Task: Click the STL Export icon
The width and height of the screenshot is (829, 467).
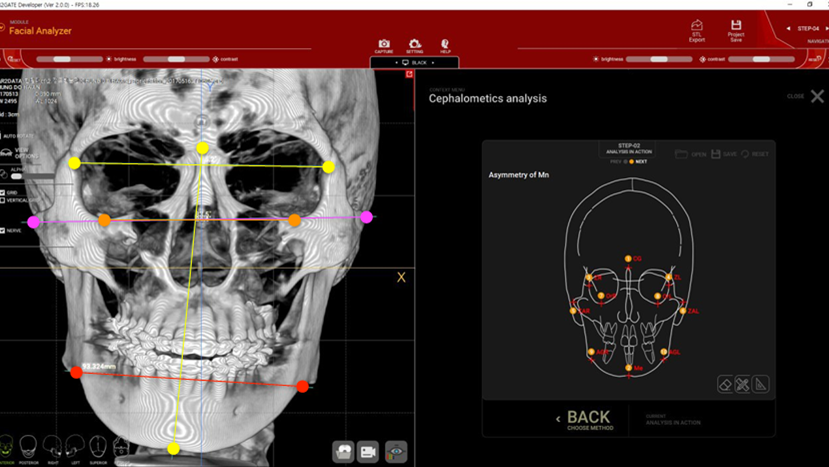Action: coord(697,29)
